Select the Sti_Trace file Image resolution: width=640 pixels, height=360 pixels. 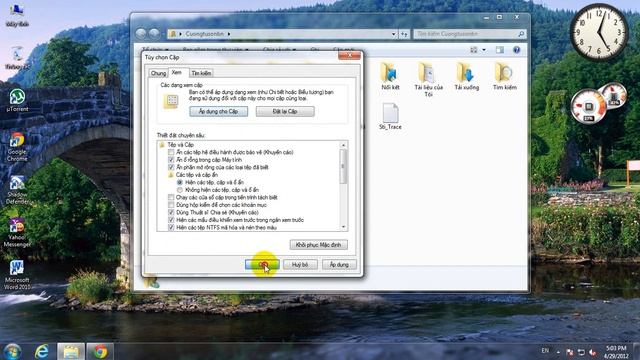(x=390, y=116)
